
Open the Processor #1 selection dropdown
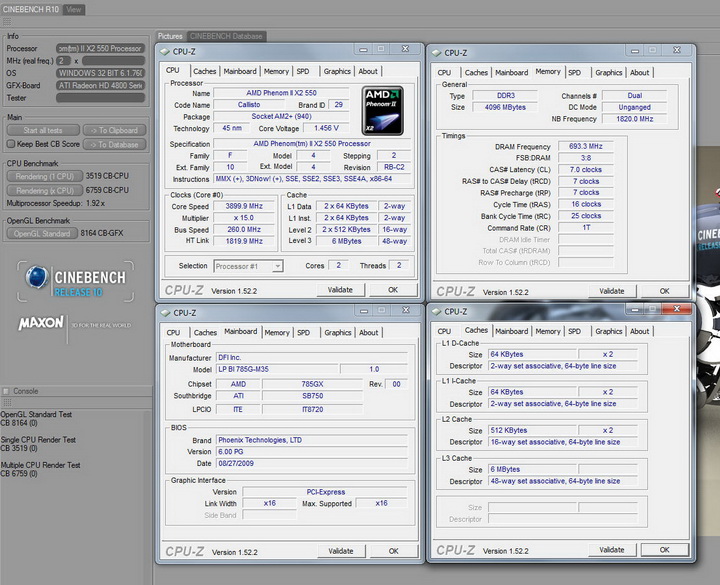click(x=248, y=266)
